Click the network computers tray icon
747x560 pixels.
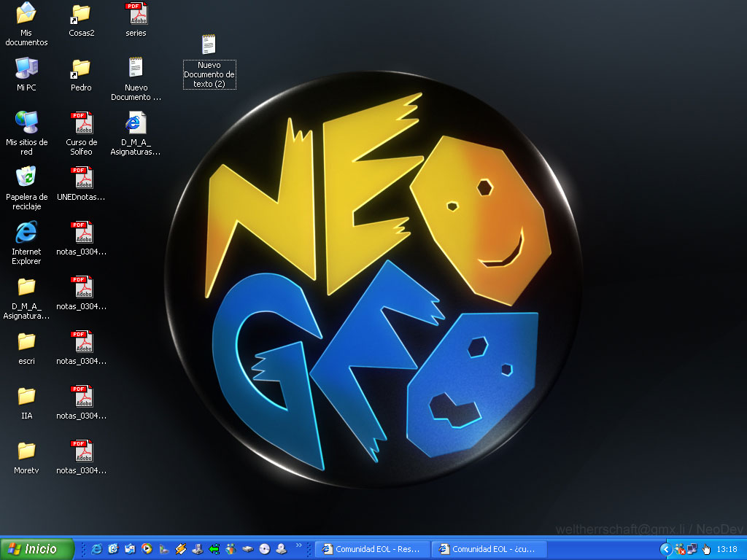pos(692,549)
